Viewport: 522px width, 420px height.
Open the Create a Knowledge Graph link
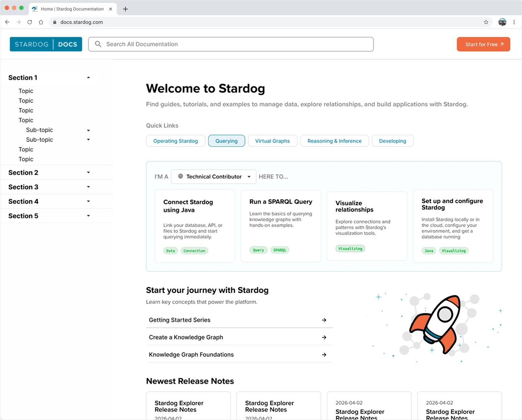pos(239,337)
